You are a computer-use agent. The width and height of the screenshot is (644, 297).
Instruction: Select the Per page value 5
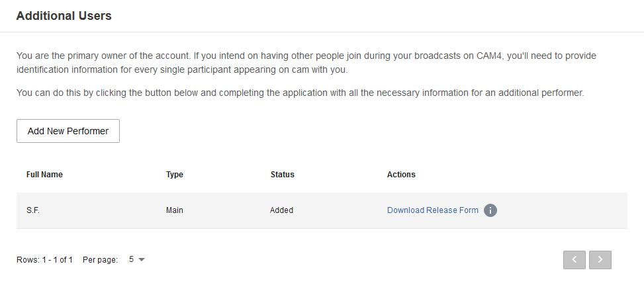point(132,260)
